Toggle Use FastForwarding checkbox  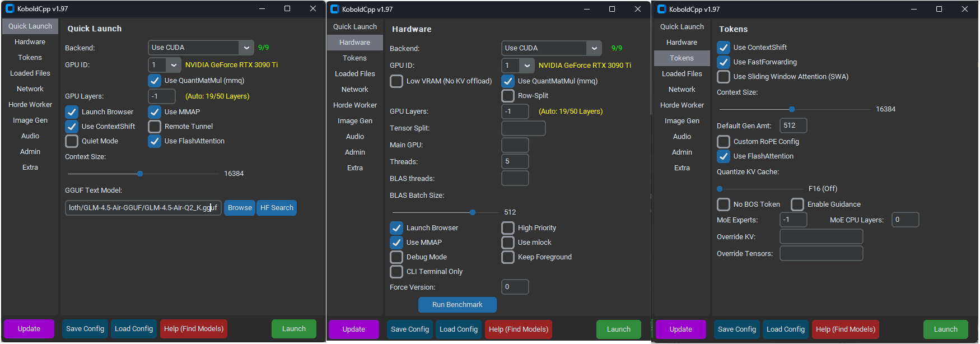724,62
